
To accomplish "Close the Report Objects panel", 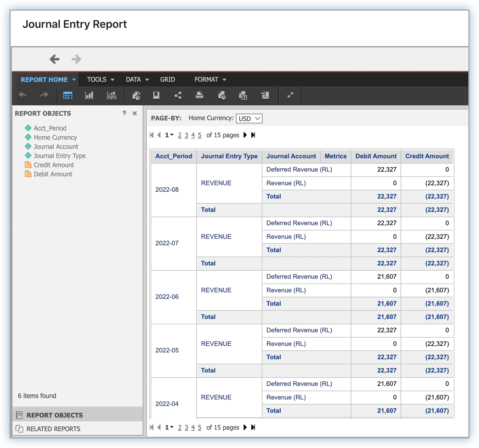I will click(135, 113).
